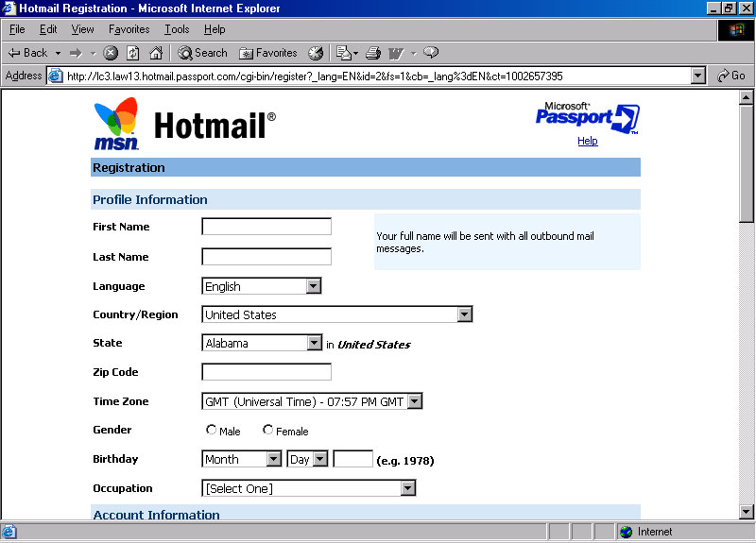The height and width of the screenshot is (543, 756).
Task: Click the Zip Code input field
Action: [x=266, y=371]
